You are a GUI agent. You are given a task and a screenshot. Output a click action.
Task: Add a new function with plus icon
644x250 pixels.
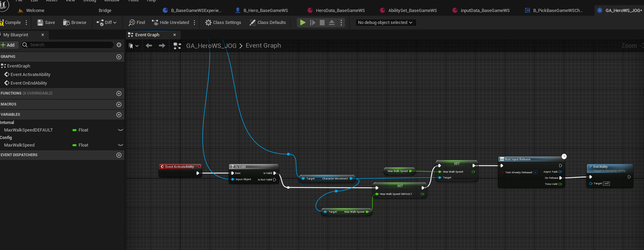pos(119,94)
